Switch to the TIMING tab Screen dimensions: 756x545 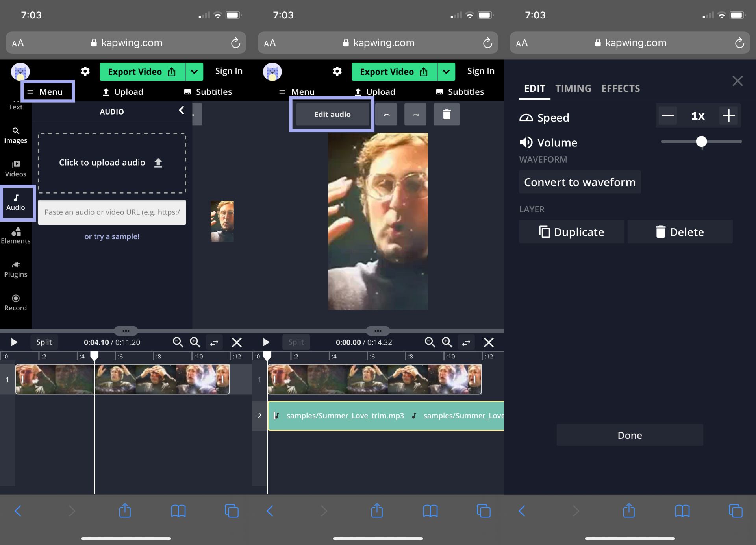(573, 89)
